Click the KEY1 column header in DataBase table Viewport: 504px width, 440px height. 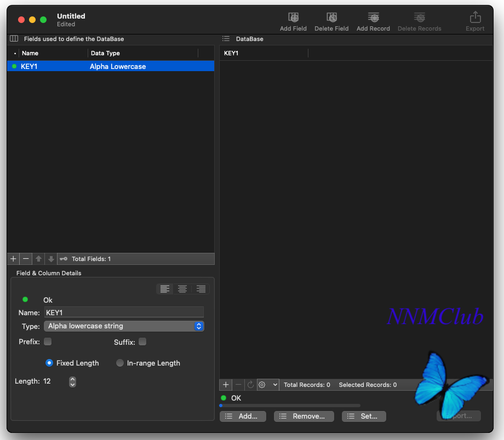(x=264, y=53)
